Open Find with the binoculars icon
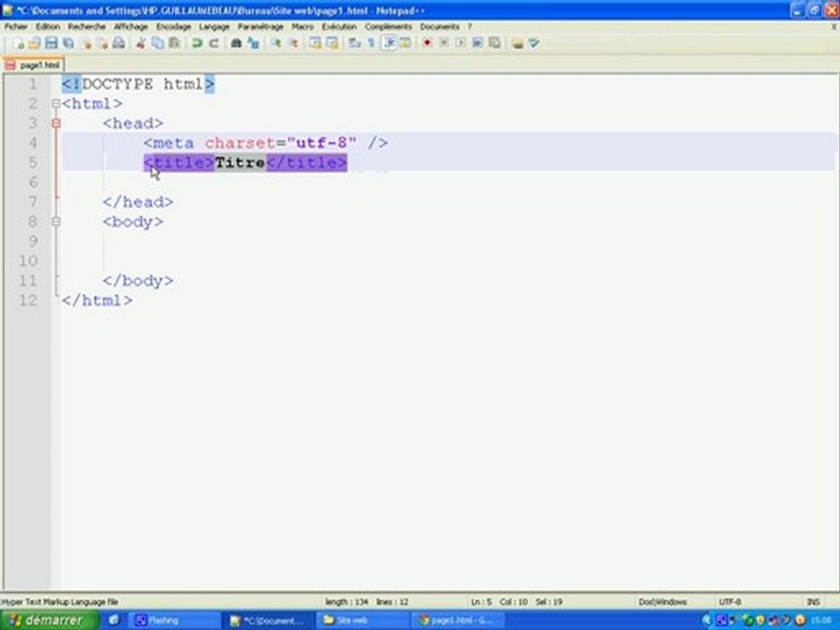 (235, 44)
